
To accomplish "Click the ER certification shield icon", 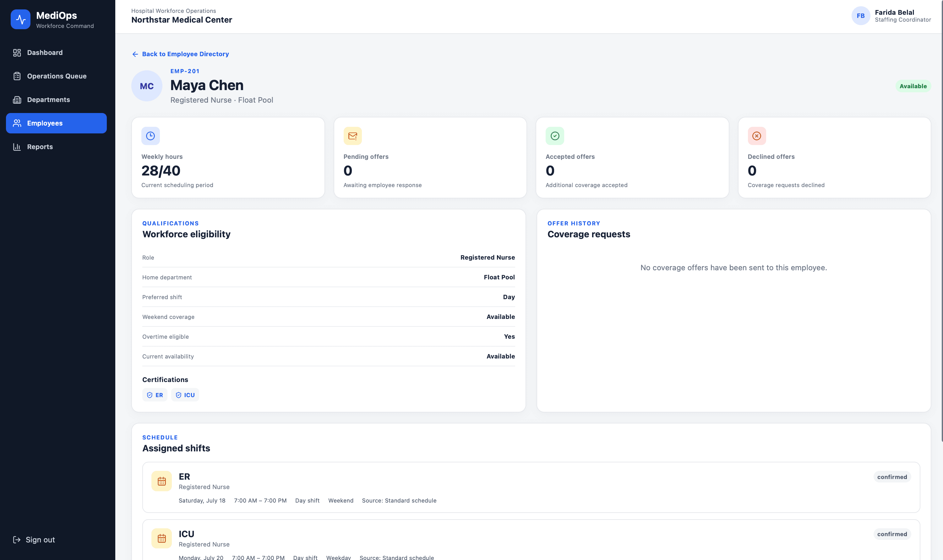I will (150, 395).
